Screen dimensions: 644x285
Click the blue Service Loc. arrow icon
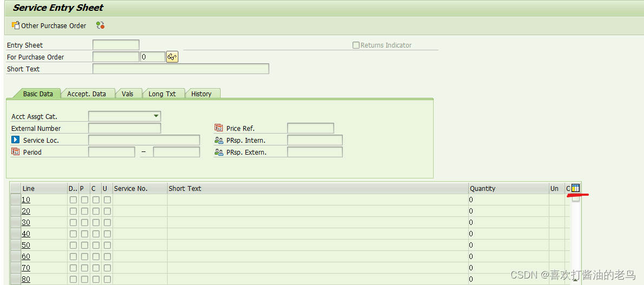coord(15,140)
